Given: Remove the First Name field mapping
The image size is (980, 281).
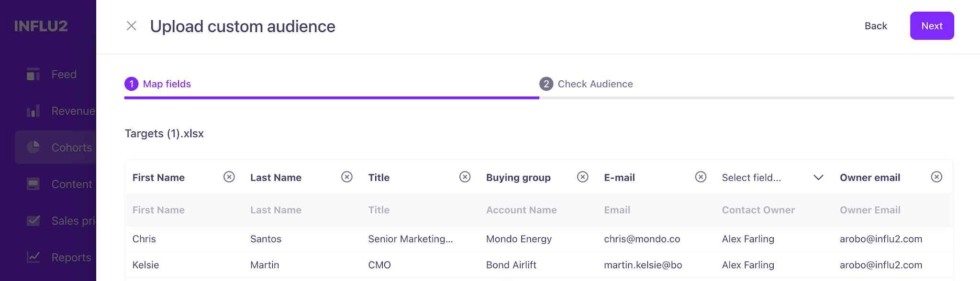Looking at the screenshot, I should (229, 177).
